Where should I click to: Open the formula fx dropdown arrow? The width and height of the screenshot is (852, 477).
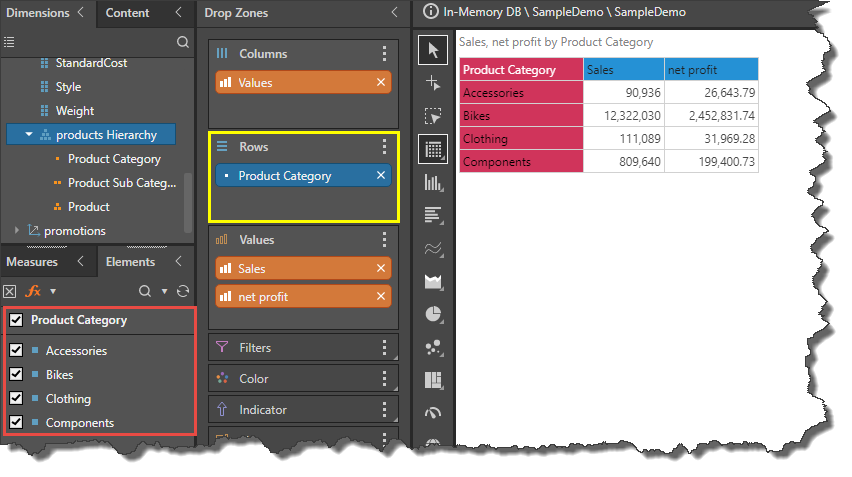tap(52, 291)
